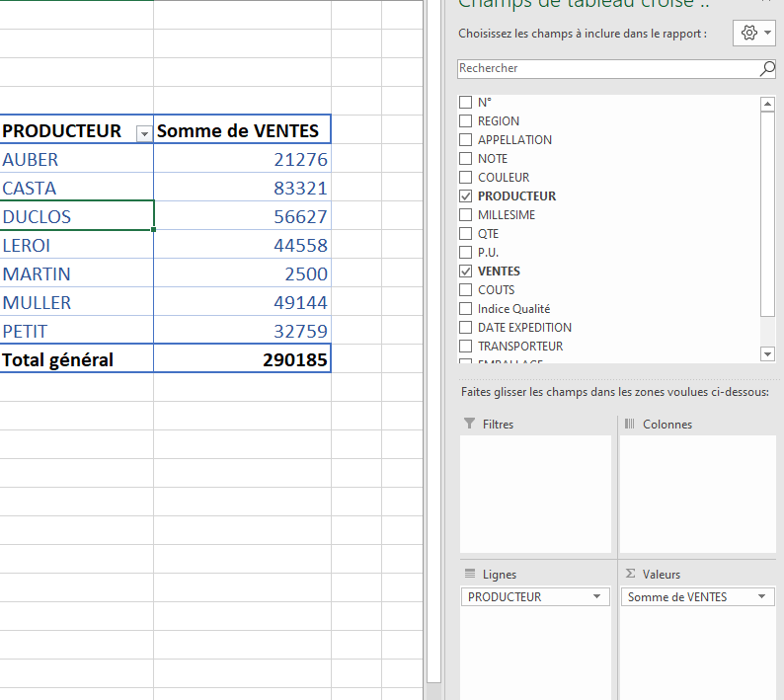Screen dimensions: 784x700
Task: Check the TRANSPORTEUR field
Action: [466, 347]
